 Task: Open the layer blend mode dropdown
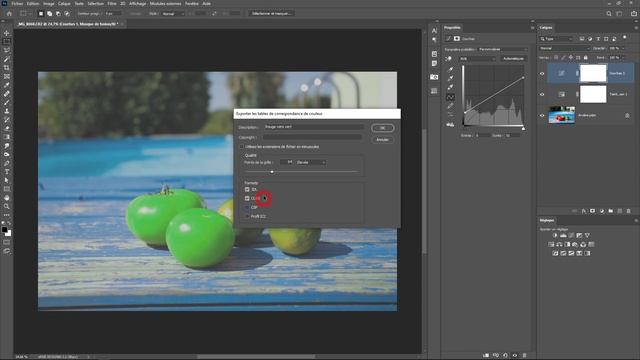(x=565, y=48)
